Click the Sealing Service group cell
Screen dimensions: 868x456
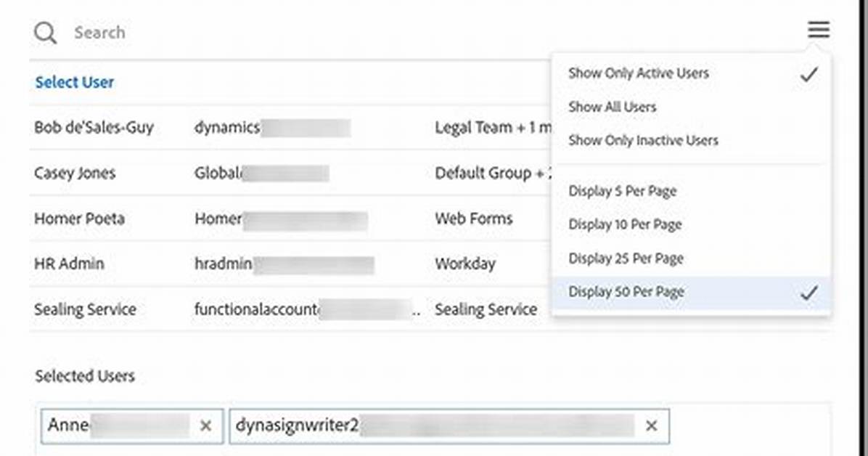(x=486, y=309)
